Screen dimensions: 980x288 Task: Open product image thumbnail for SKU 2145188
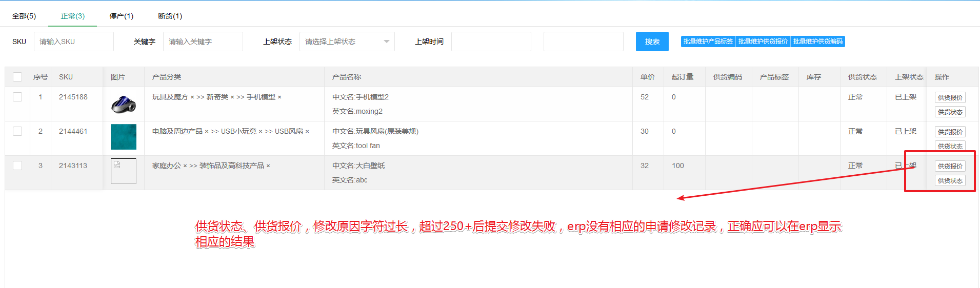coord(124,104)
